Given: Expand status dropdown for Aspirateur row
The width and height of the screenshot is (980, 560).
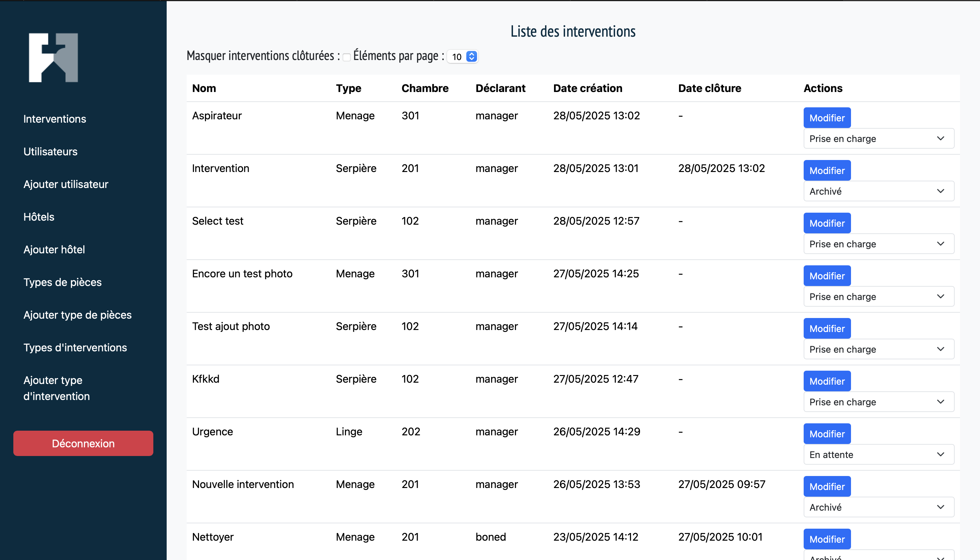Looking at the screenshot, I should (x=878, y=138).
